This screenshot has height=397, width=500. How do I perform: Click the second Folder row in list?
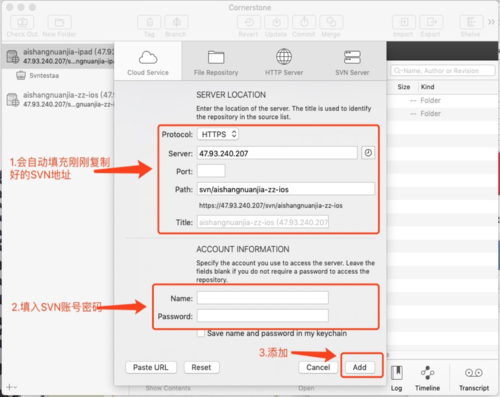443,114
